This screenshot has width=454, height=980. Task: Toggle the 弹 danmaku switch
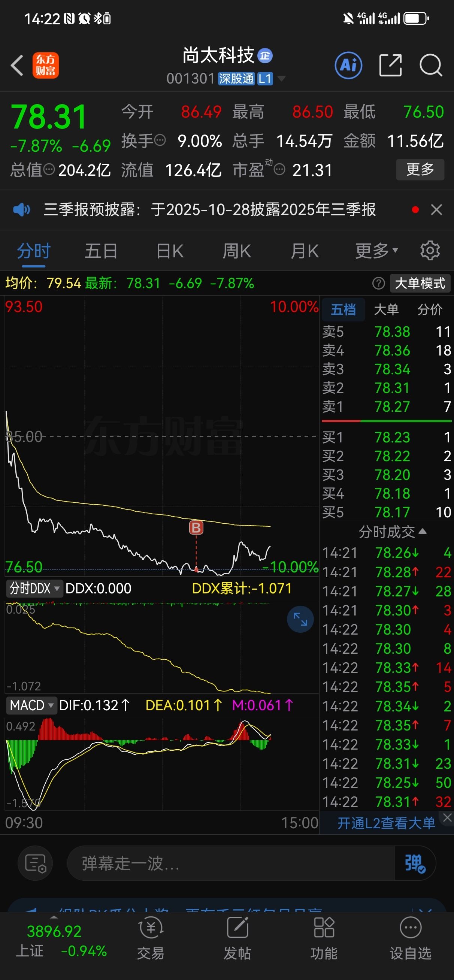(x=415, y=863)
